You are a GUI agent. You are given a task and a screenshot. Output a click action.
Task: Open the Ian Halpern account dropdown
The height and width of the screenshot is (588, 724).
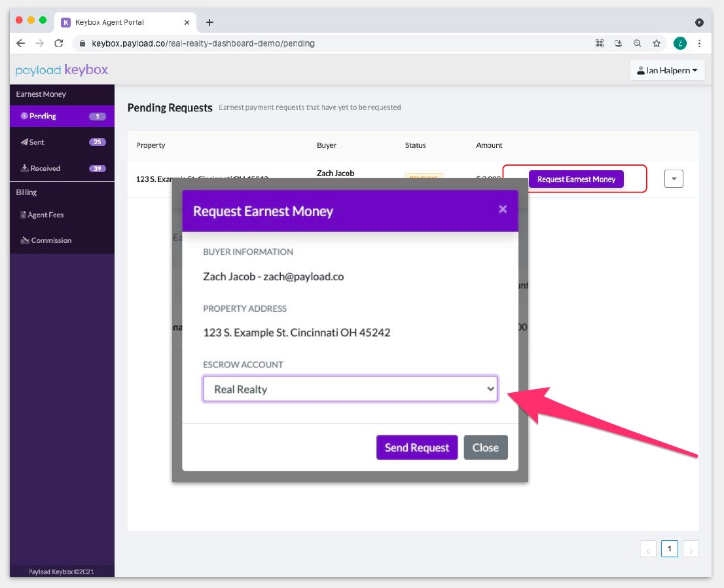(x=667, y=70)
